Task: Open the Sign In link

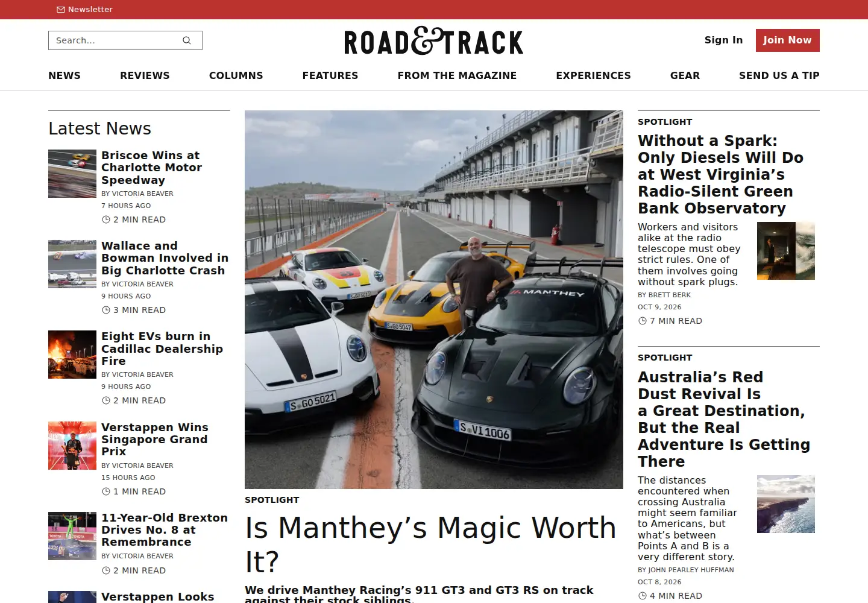Action: 723,40
